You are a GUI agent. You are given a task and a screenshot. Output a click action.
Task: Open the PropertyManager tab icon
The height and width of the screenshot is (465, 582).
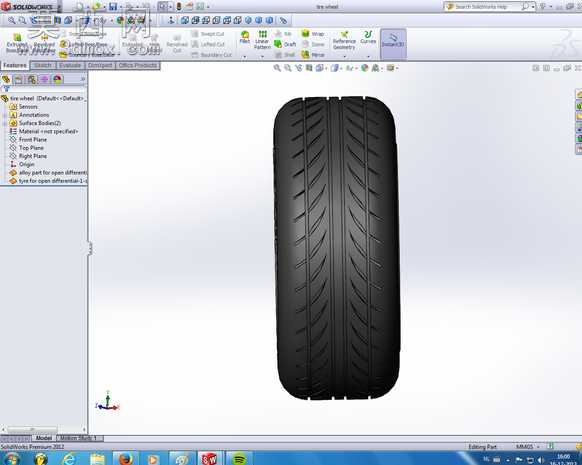[x=19, y=79]
